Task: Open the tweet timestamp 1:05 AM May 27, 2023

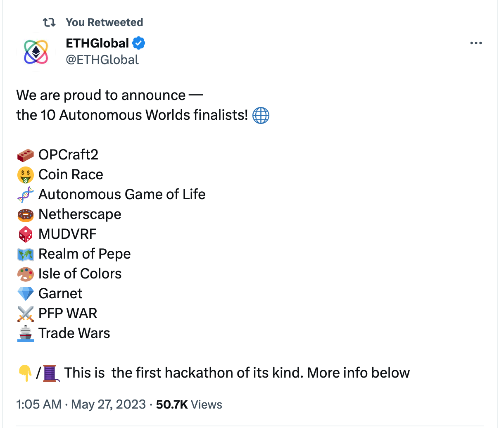Action: click(81, 404)
